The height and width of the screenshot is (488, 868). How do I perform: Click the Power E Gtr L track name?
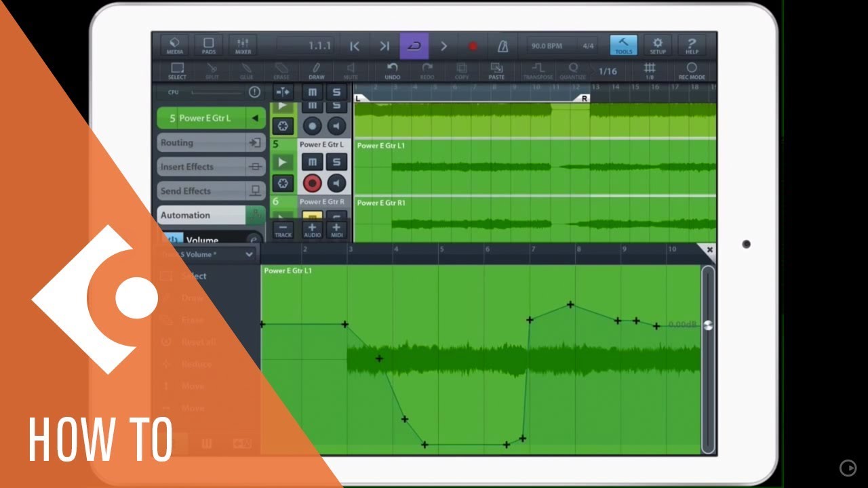(x=321, y=144)
